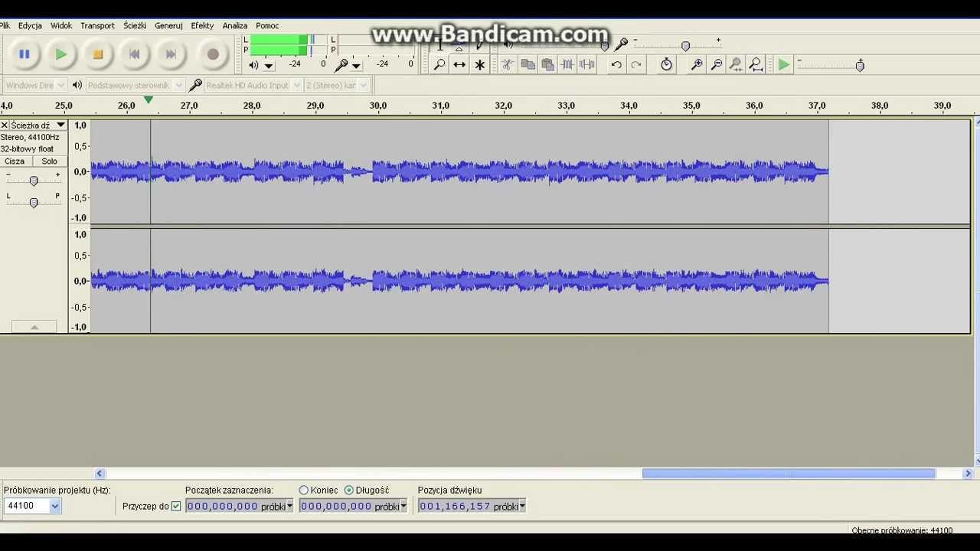This screenshot has height=551, width=980.
Task: Adjust the track pan L-P slider
Action: point(34,202)
